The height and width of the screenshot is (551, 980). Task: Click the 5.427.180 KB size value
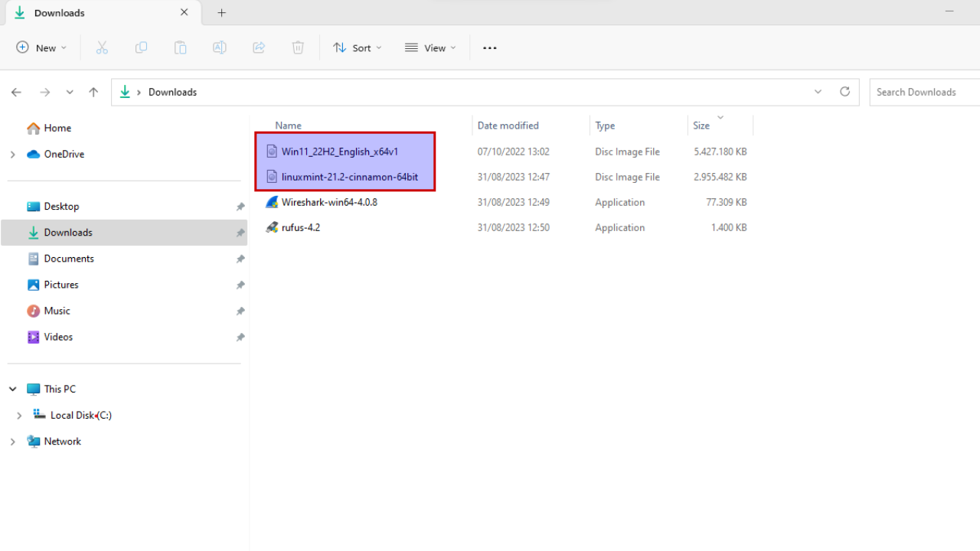point(720,152)
